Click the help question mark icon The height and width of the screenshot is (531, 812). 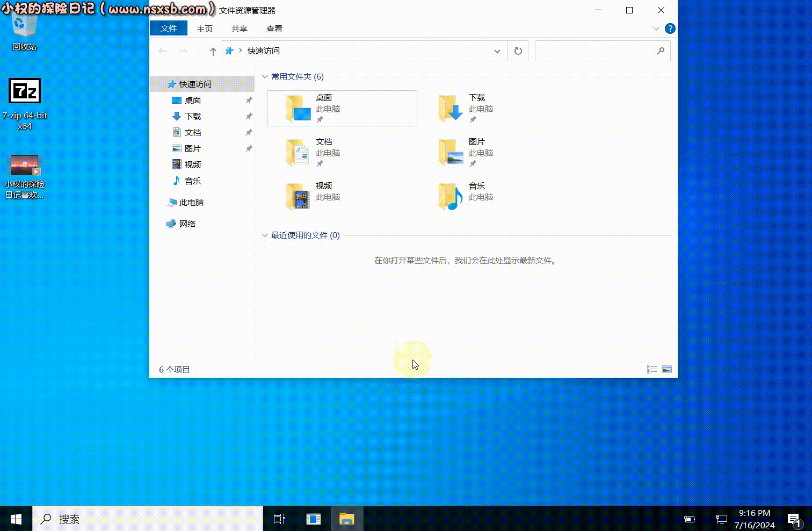670,28
